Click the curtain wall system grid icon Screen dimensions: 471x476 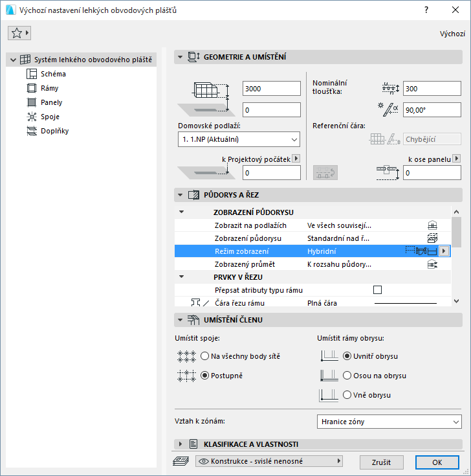tap(25, 60)
